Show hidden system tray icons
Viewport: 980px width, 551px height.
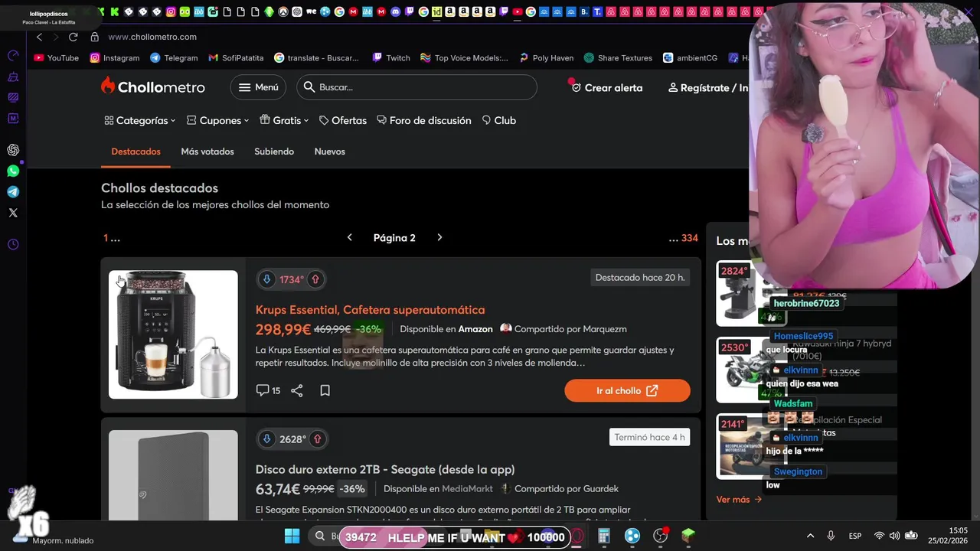810,536
